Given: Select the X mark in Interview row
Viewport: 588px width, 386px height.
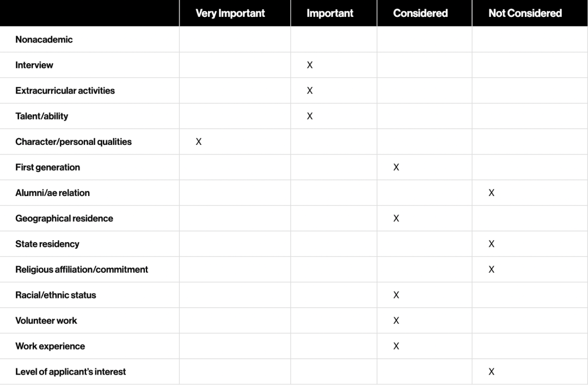Looking at the screenshot, I should (310, 65).
